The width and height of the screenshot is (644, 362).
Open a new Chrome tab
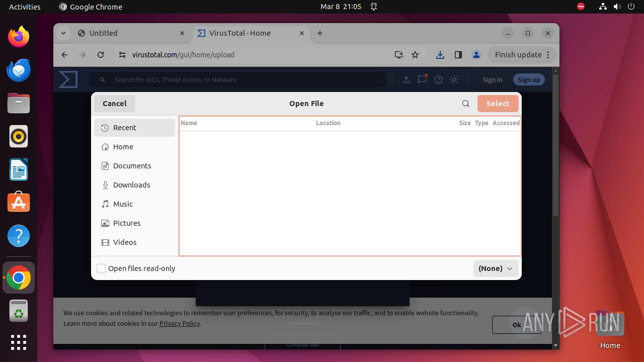[x=320, y=33]
